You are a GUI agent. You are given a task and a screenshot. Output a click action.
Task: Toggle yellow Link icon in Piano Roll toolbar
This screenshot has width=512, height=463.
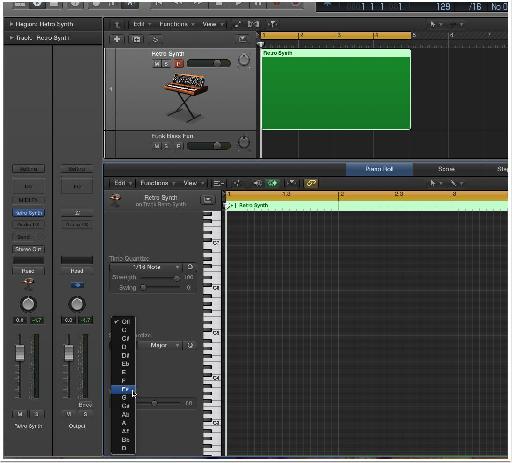coord(311,183)
